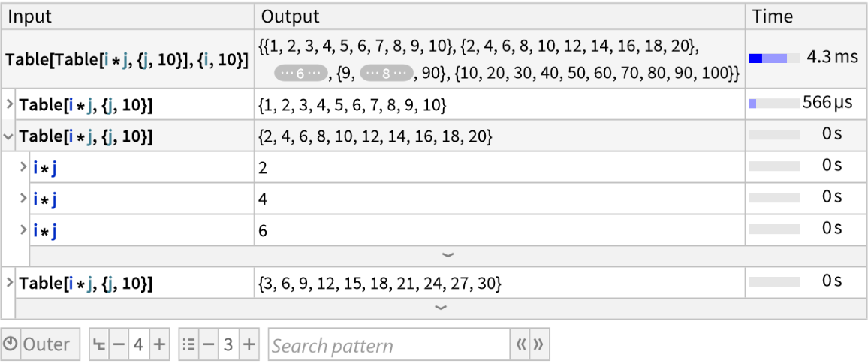
Task: Jump to the previous search match
Action: click(x=520, y=345)
